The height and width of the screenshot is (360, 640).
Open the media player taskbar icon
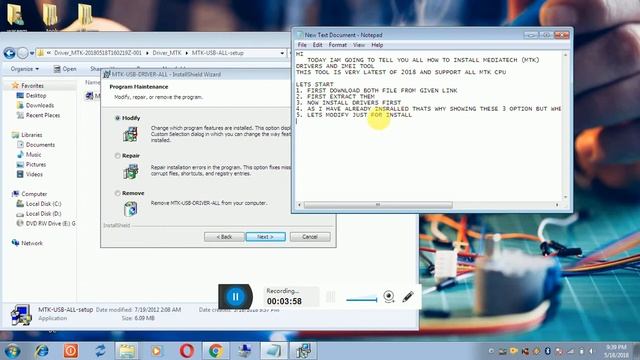[157, 351]
